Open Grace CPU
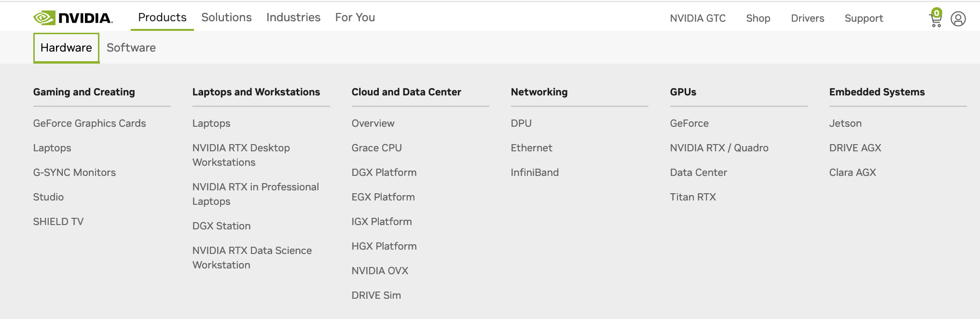Image resolution: width=980 pixels, height=319 pixels. click(377, 148)
